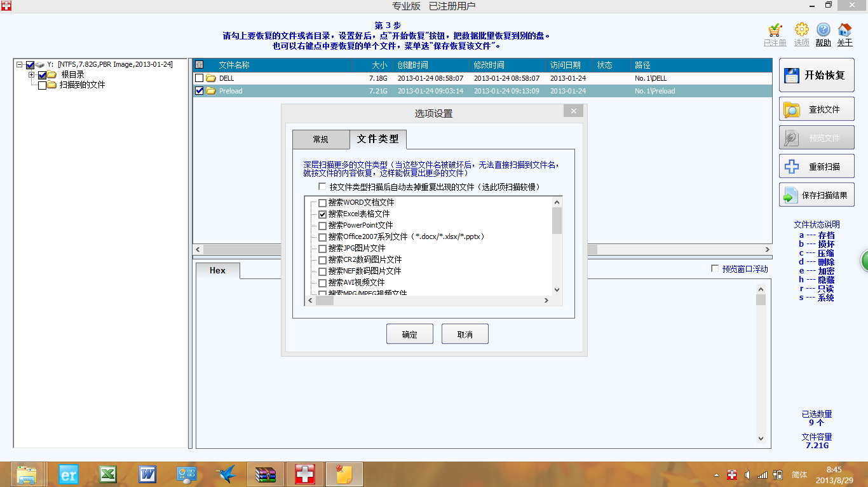Check the DELL folder checkbox
Screen dimensions: 868x487
point(200,78)
